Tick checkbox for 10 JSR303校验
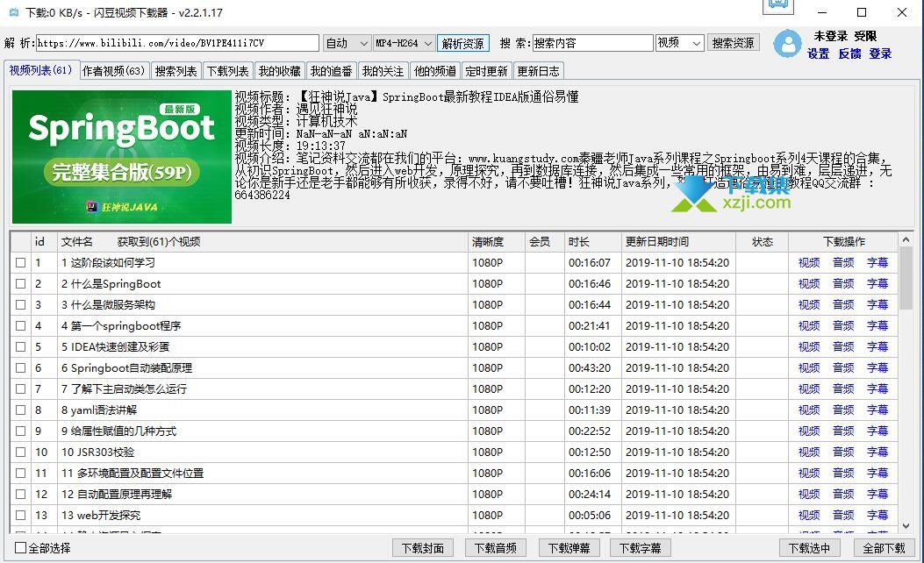 pos(21,453)
